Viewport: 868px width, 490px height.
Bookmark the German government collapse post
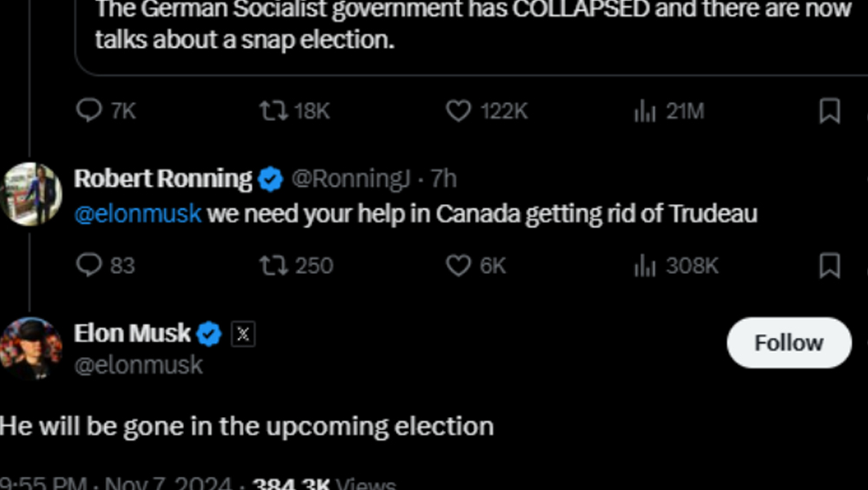[830, 111]
